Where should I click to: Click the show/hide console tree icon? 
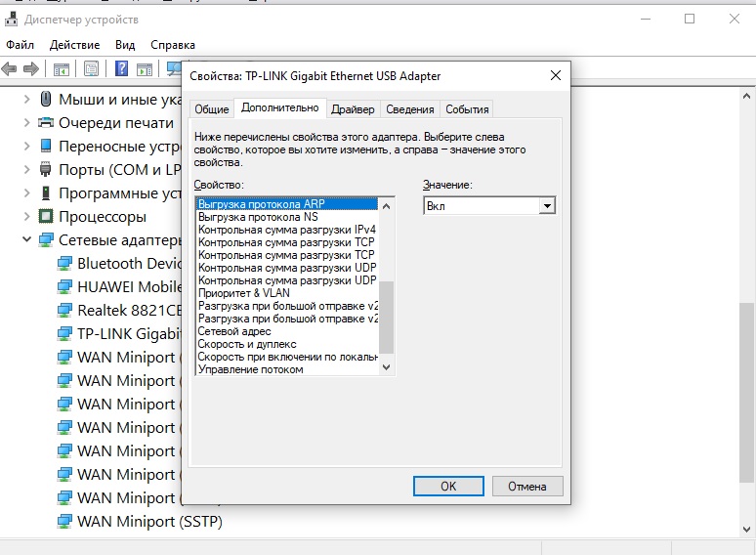point(61,69)
